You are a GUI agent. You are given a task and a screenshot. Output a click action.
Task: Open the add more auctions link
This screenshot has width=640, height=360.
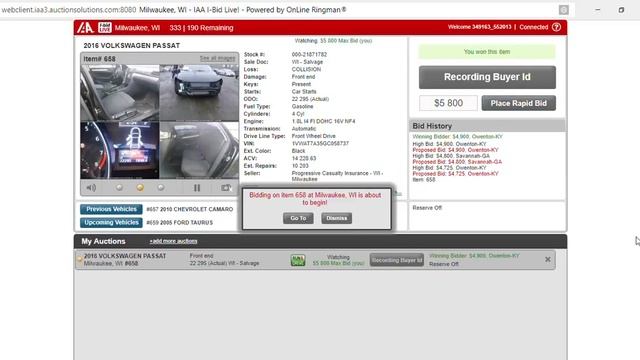173,241
